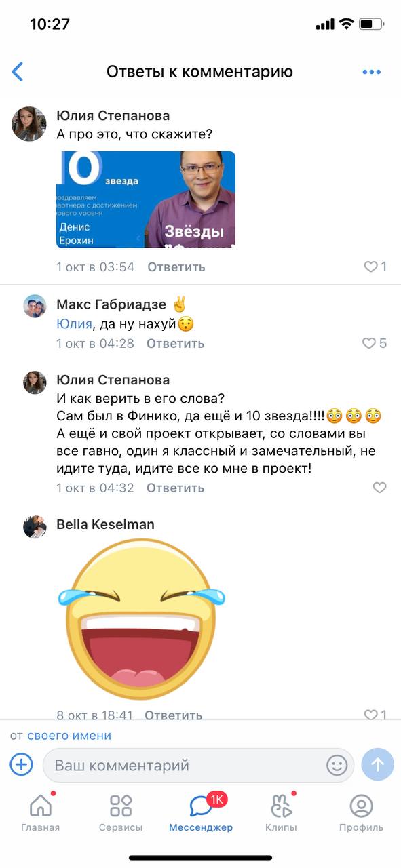Tap Ответить under the 04:32 comment
Screen dimensions: 401x868
pyautogui.click(x=175, y=488)
